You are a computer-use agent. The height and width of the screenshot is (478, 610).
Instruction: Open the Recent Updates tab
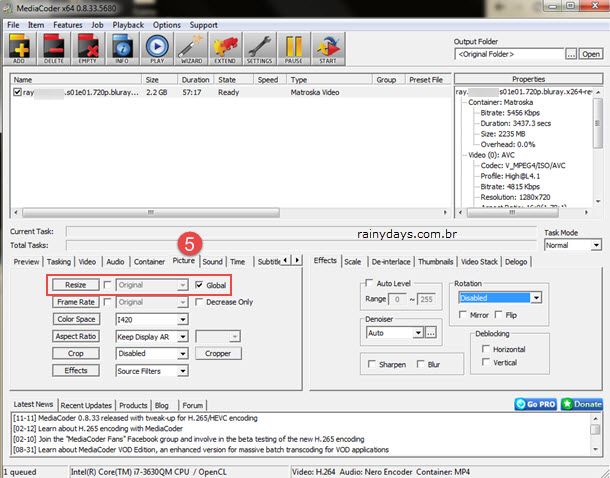[86, 405]
